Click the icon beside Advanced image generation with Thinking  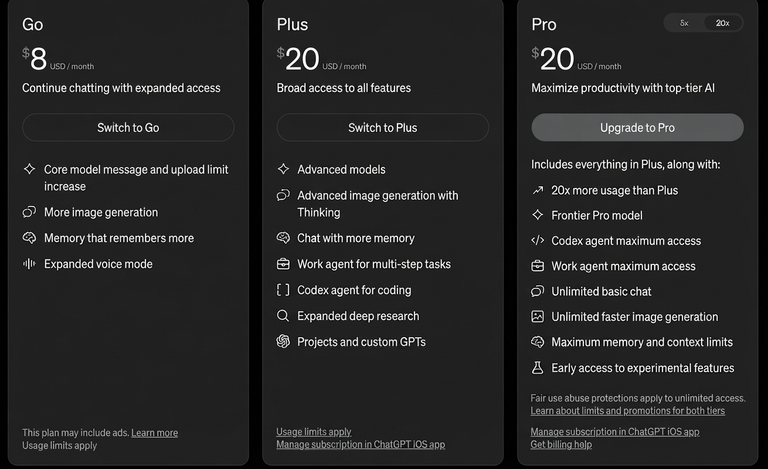[x=283, y=195]
